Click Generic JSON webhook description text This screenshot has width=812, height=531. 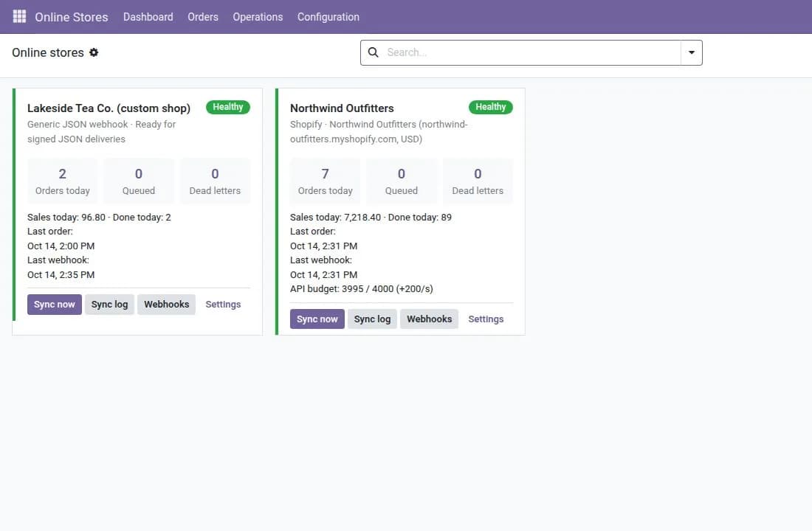(102, 131)
